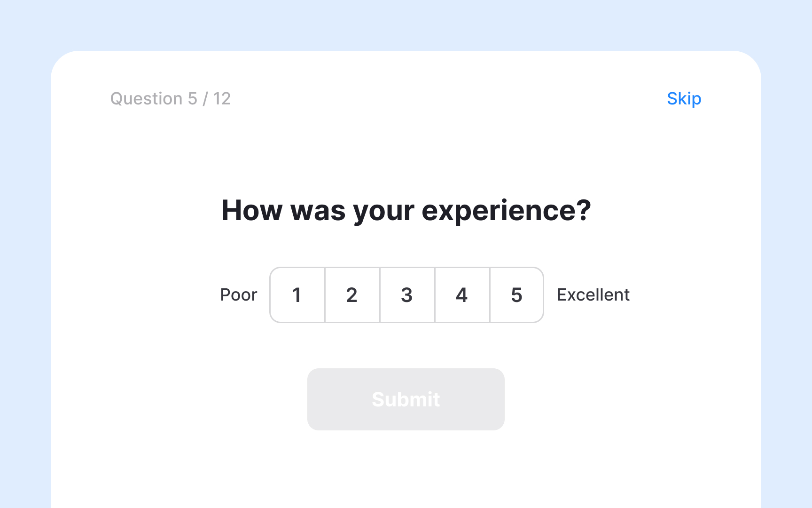
Task: Click the question title text
Action: pos(406,211)
